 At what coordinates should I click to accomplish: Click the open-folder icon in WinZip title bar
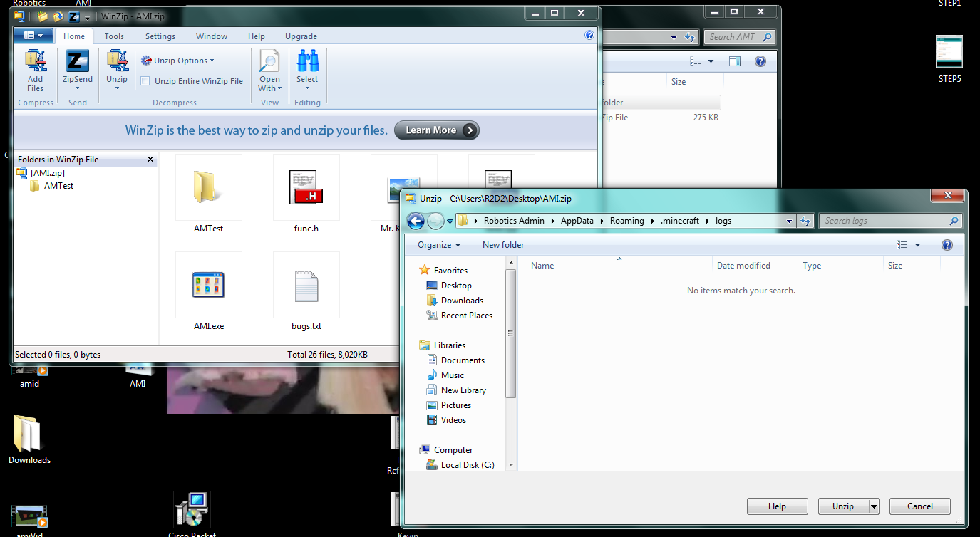pos(43,16)
